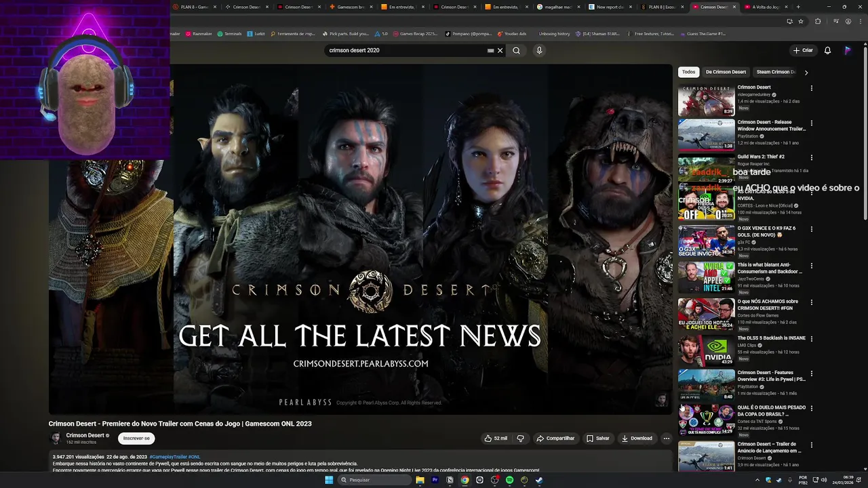
Task: Open 'O que NÓS ACHAMOS sobre CRIMSON DESERT' thumbnail
Action: (706, 314)
